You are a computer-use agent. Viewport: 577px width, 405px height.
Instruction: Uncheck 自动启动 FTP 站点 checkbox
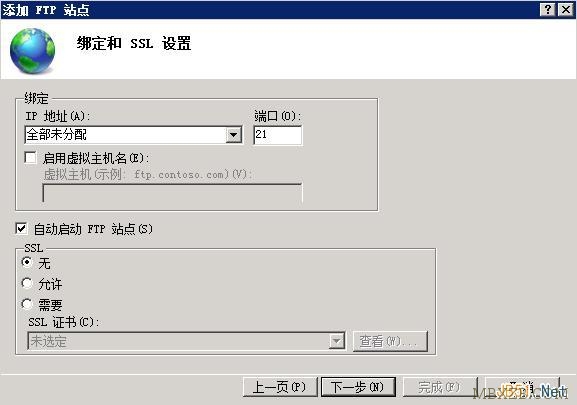click(x=21, y=228)
